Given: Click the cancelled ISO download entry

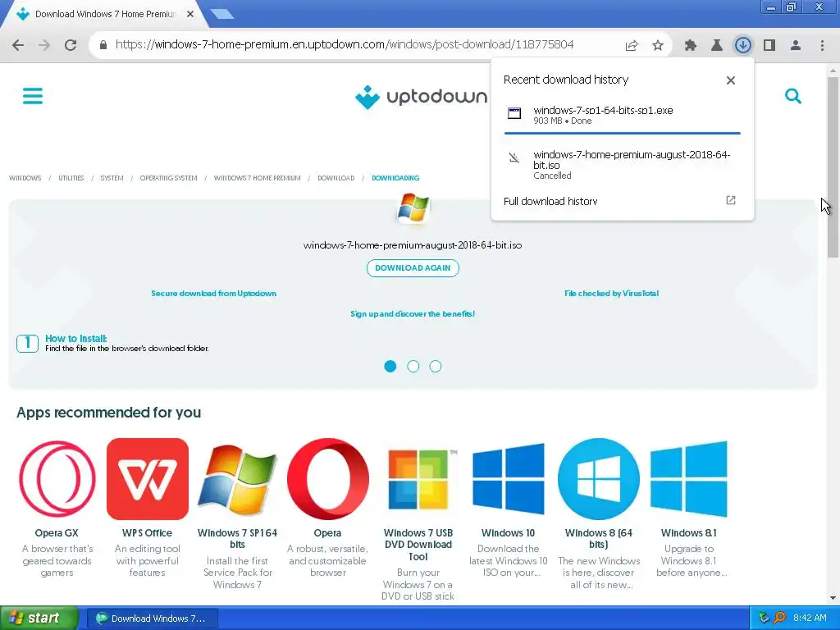Looking at the screenshot, I should point(622,164).
